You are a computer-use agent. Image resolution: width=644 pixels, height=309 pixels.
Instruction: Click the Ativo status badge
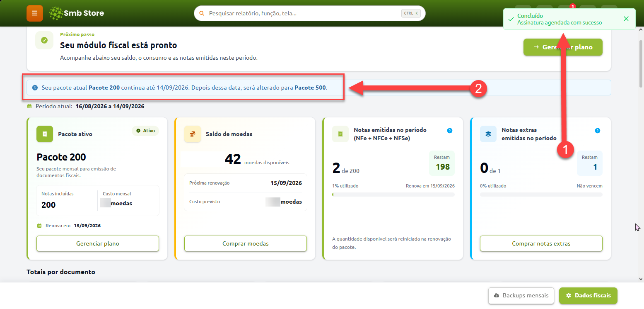pos(145,131)
